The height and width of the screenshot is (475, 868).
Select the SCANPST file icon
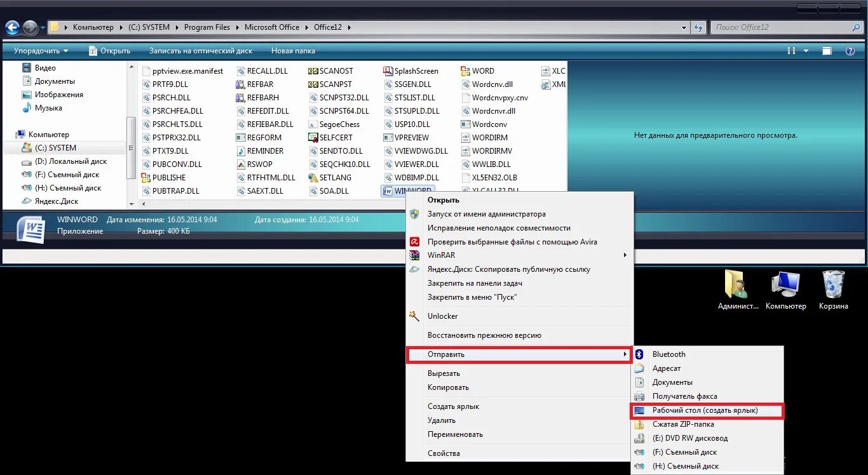point(313,84)
